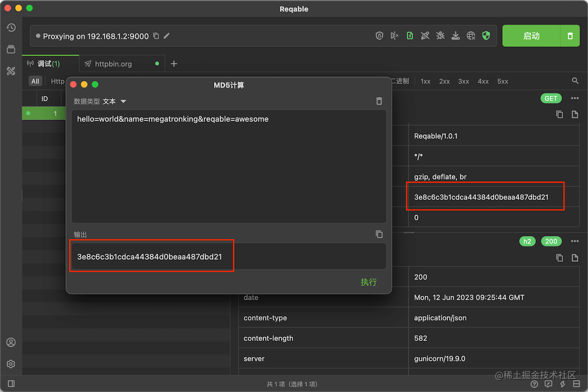Click inside the MD5 input text area

click(228, 167)
